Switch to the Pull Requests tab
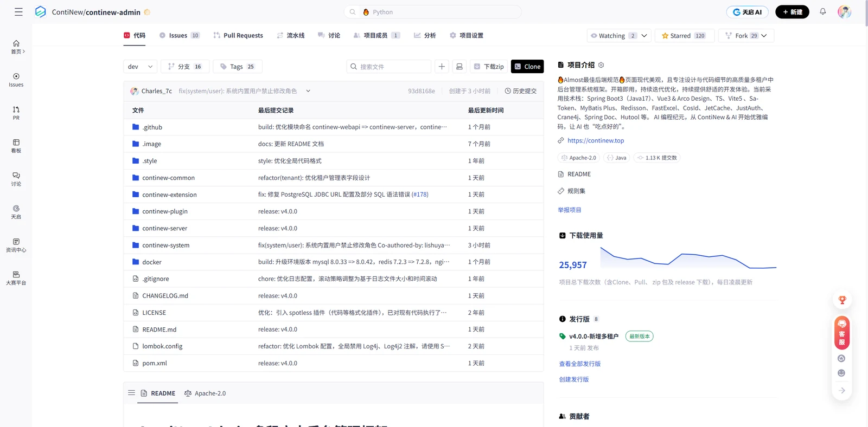 coord(238,36)
